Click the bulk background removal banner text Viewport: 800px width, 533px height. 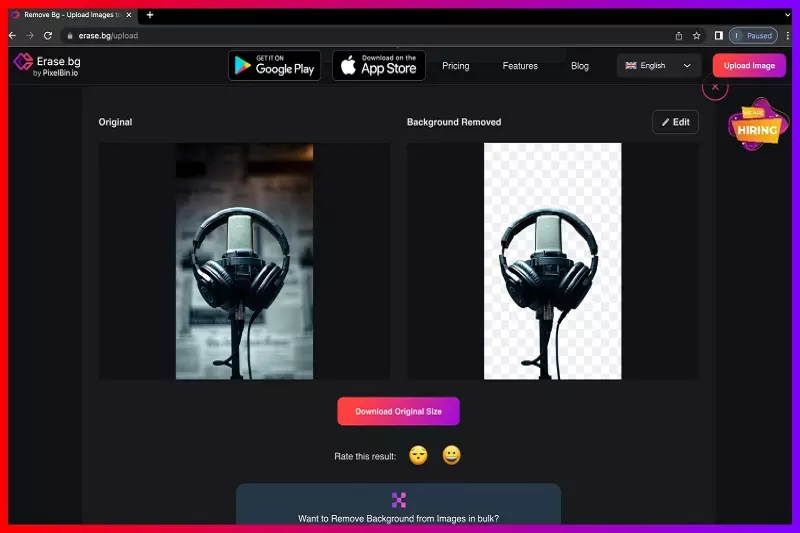click(398, 519)
